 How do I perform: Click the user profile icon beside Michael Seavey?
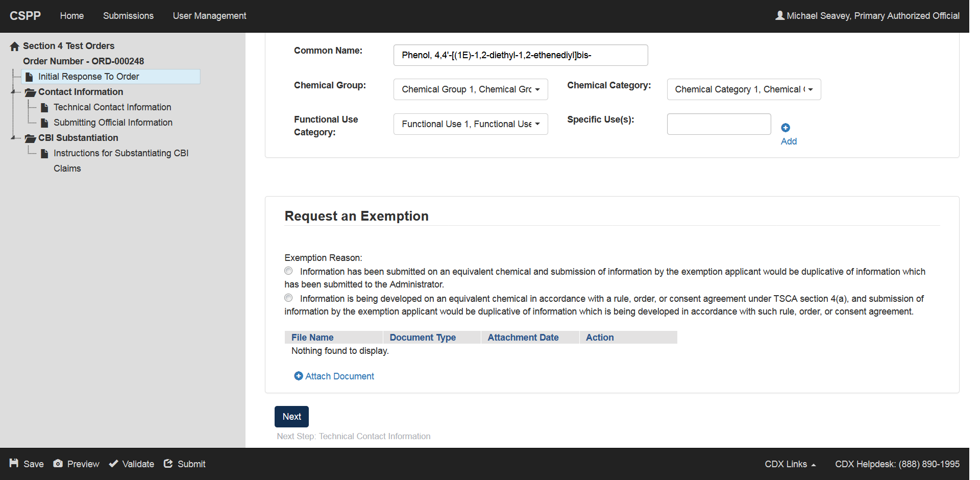780,15
